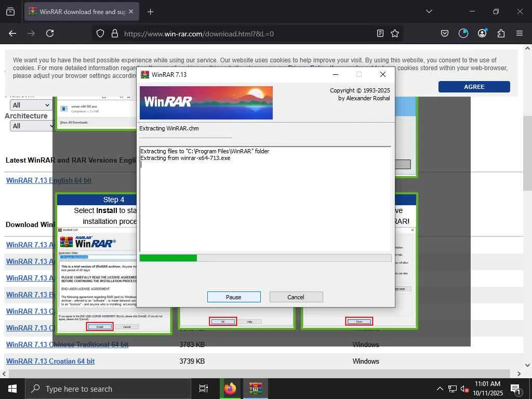Open Task View on taskbar
This screenshot has height=399, width=532.
[x=204, y=389]
